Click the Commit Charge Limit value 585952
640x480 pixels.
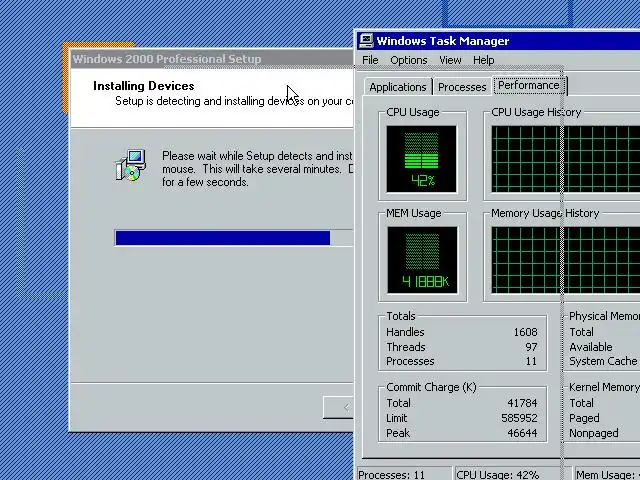519,418
